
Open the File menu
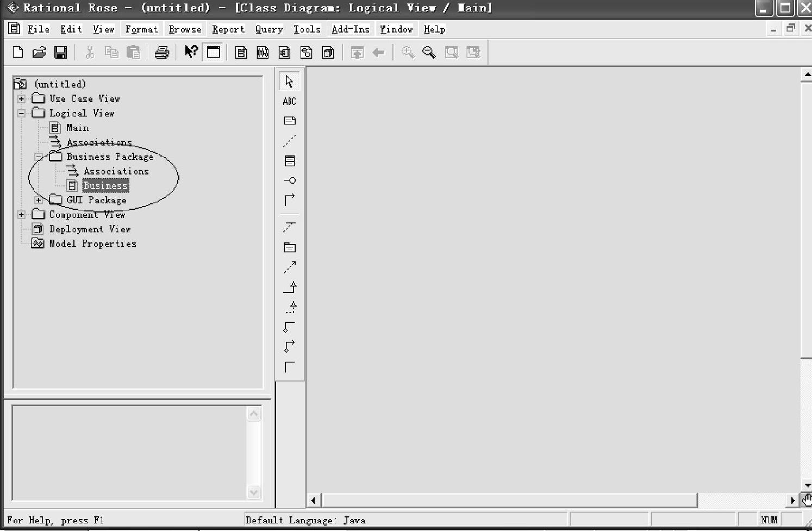[38, 29]
